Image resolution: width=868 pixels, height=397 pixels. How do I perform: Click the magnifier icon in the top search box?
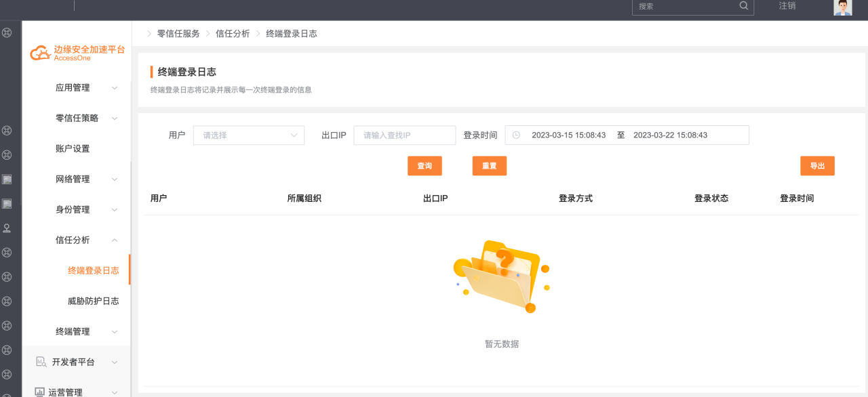click(744, 5)
